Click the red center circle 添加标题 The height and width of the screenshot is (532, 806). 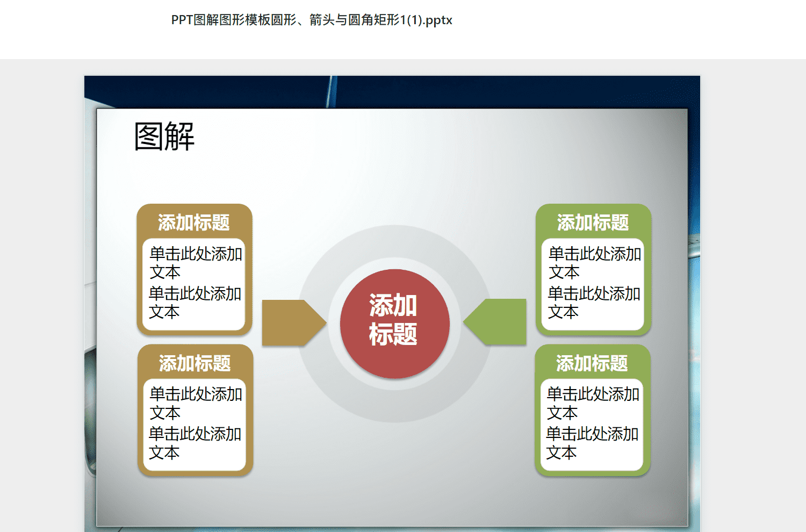pos(394,323)
